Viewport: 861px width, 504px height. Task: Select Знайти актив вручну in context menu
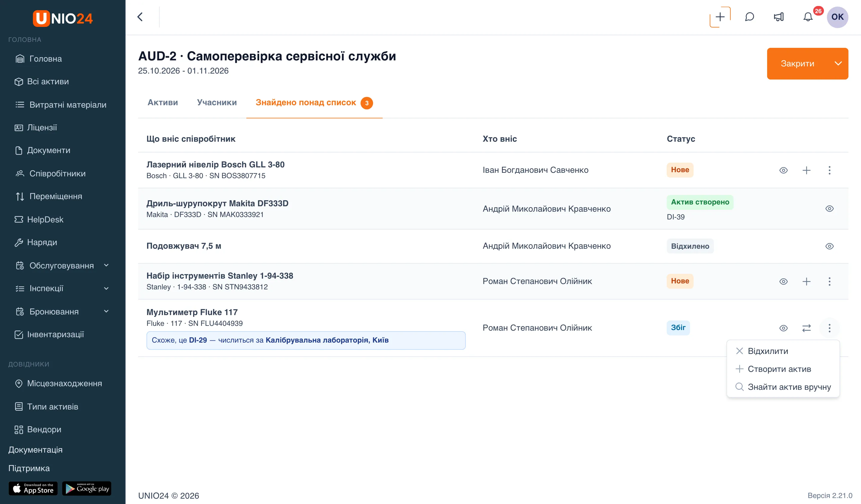coord(783,387)
